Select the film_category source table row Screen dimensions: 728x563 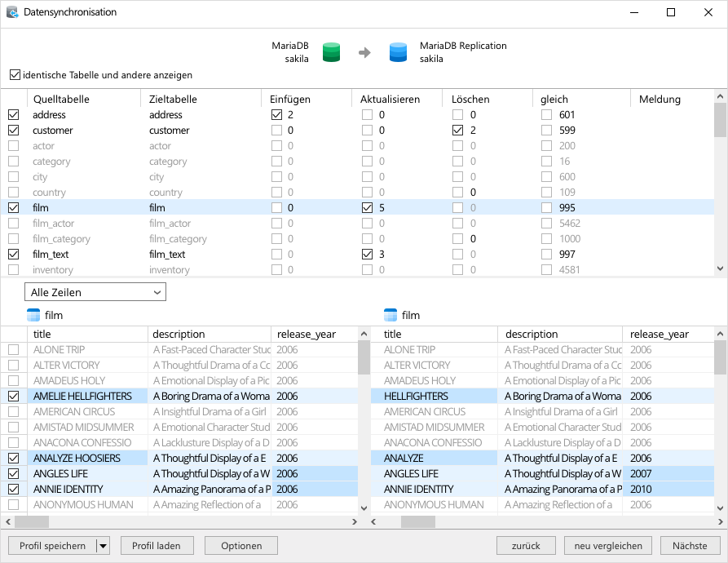click(x=61, y=239)
